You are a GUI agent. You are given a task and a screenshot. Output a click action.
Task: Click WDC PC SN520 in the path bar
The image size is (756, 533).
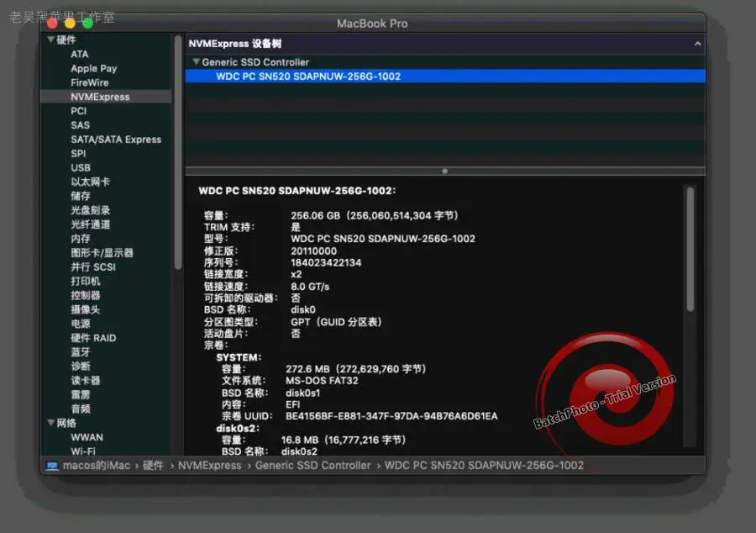484,466
